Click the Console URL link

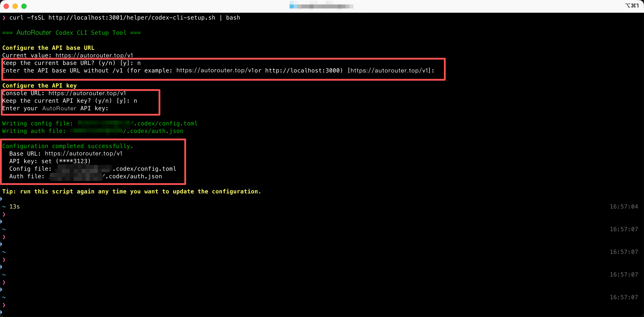[x=87, y=93]
